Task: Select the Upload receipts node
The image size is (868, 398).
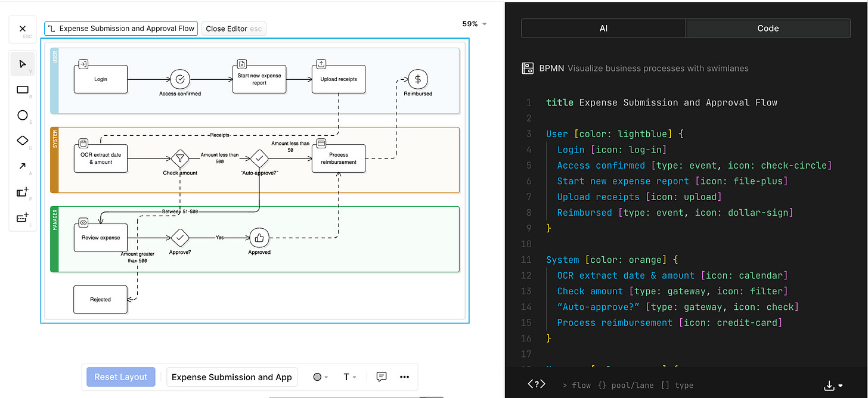Action: pos(339,79)
